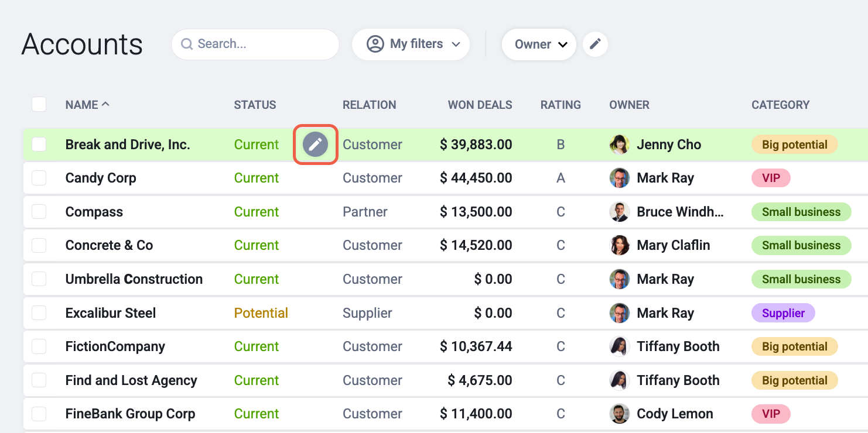This screenshot has height=433, width=868.
Task: Click the Customer relation for Concrete & Co
Action: pos(373,245)
